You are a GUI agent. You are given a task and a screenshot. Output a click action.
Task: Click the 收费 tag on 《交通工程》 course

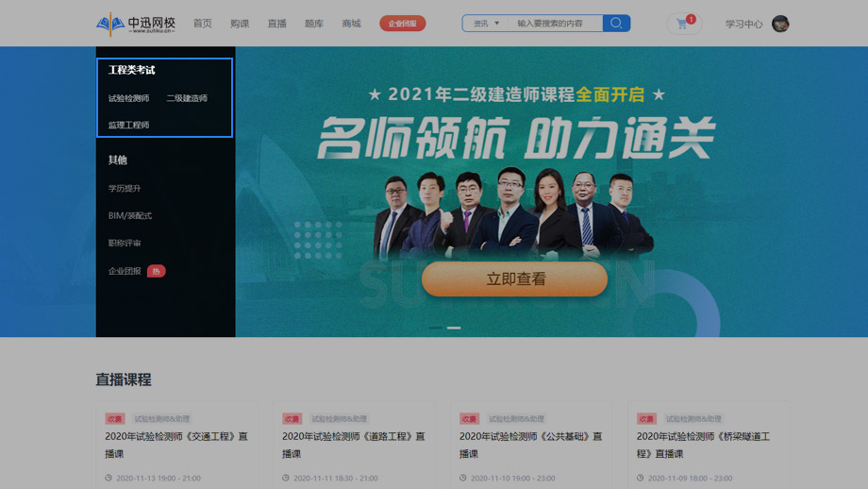coord(114,419)
